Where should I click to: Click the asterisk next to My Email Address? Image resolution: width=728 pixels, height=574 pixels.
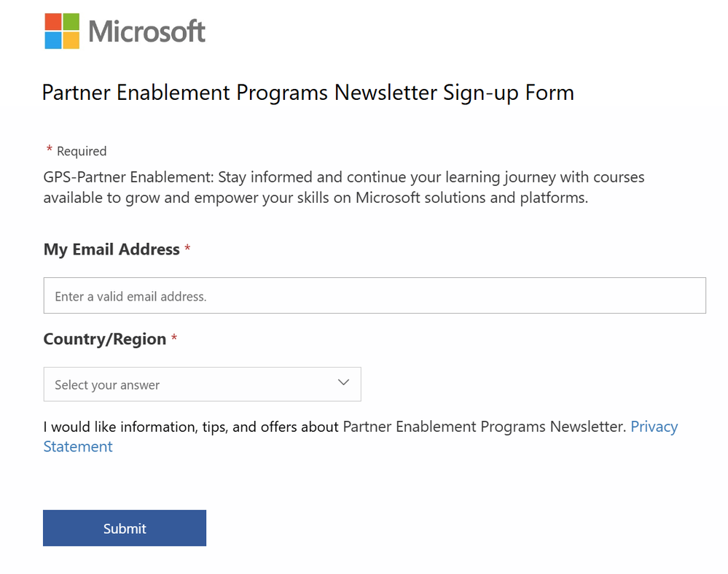[187, 247]
